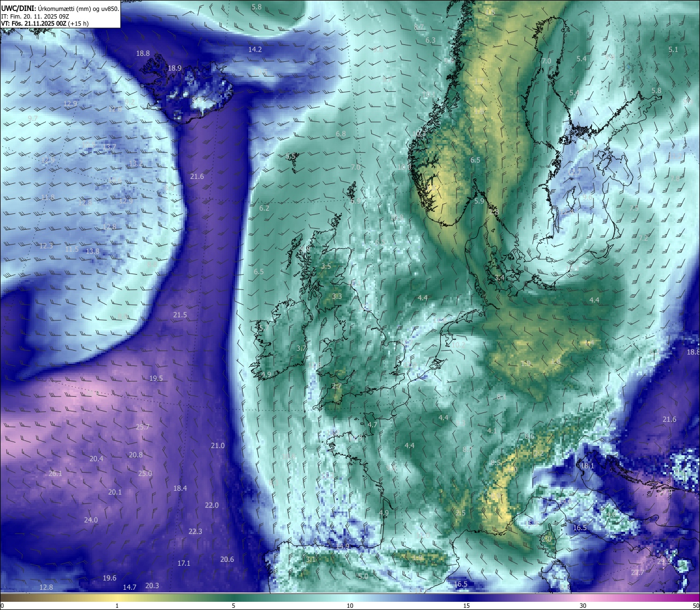Click the 2.7 value label
The height and width of the screenshot is (610, 700).
pyautogui.click(x=337, y=386)
